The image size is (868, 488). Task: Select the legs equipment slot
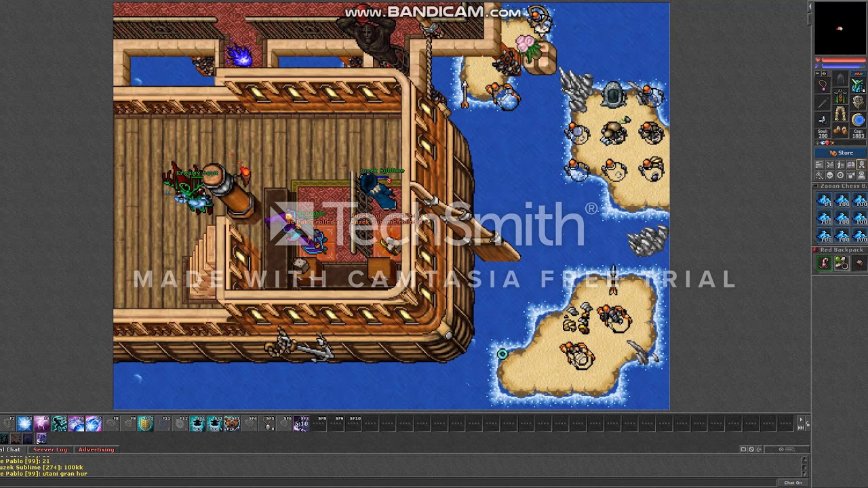coord(840,113)
